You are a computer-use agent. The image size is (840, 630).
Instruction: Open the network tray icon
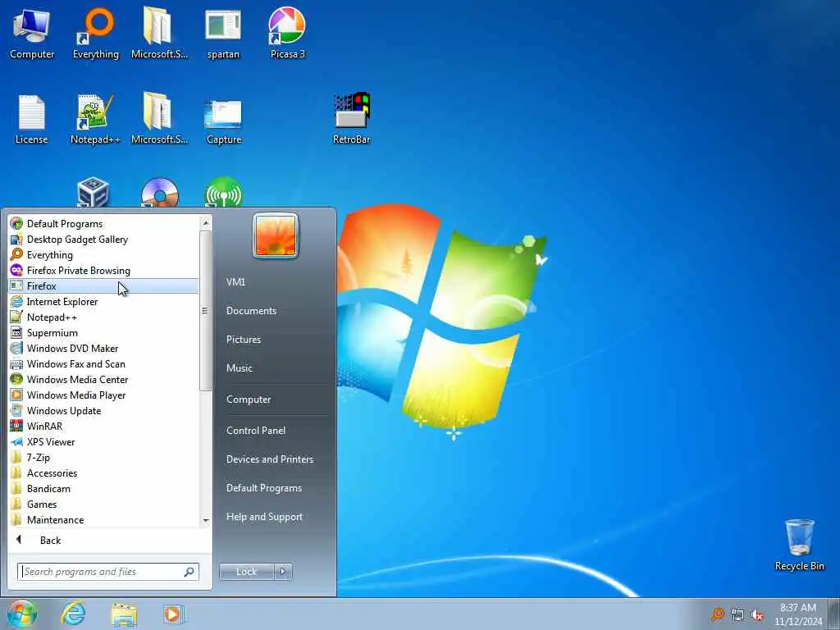click(737, 615)
